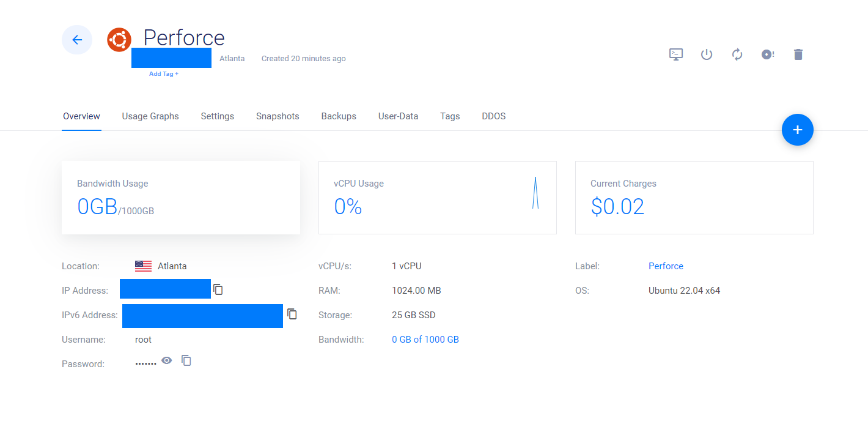Image resolution: width=868 pixels, height=421 pixels.
Task: Restart the server using the reload icon
Action: click(737, 54)
